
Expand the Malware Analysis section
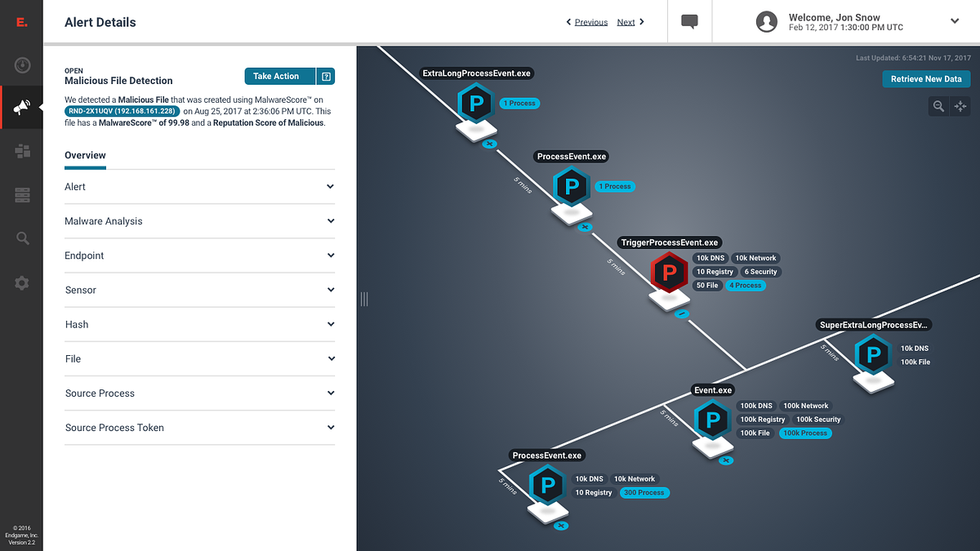coord(199,221)
